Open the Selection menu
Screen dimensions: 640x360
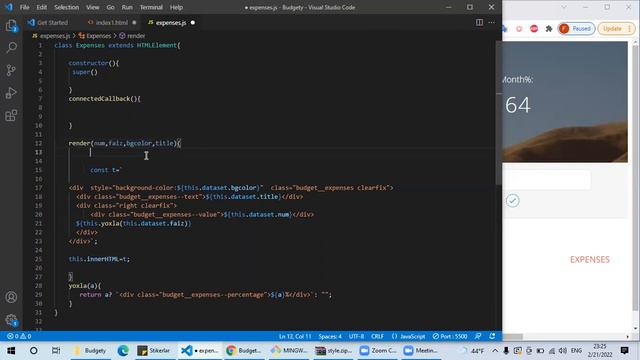tap(67, 7)
